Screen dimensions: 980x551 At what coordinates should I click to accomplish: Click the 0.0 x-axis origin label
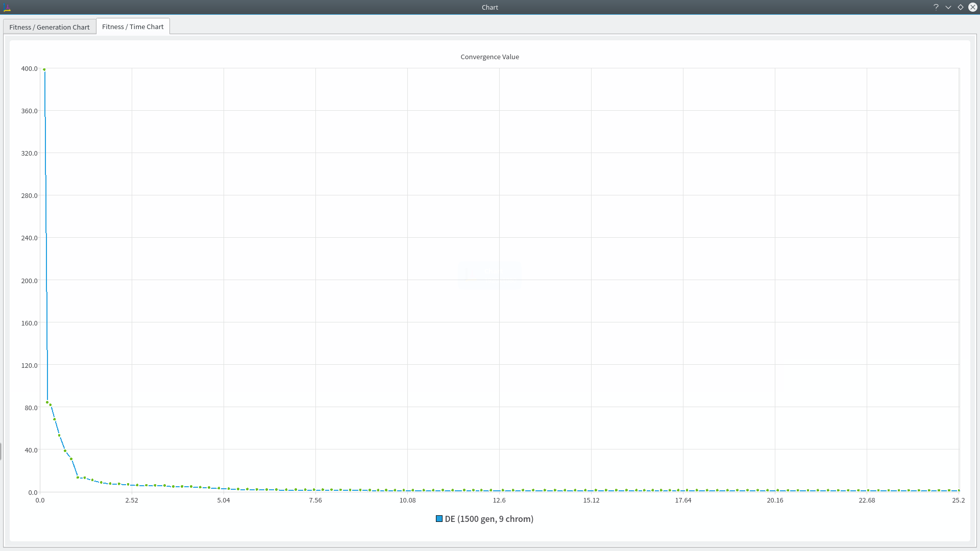click(40, 500)
